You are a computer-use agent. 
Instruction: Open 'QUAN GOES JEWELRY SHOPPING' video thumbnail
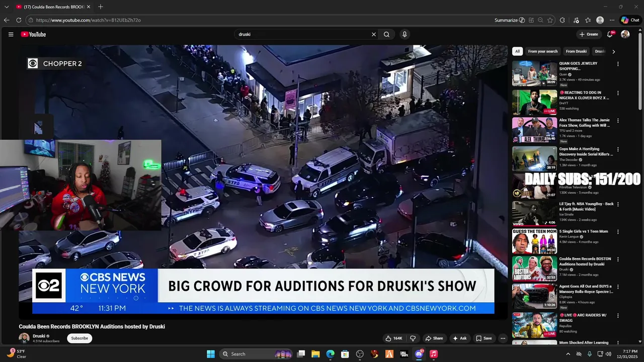[534, 74]
